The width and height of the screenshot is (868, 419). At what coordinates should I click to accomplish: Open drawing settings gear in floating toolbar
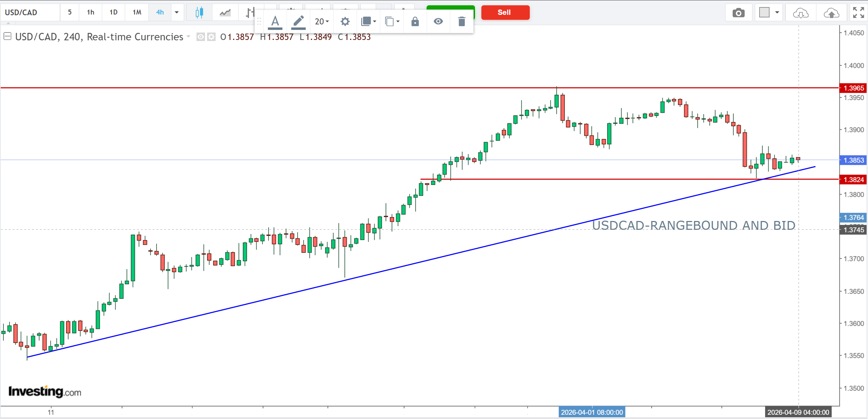(345, 22)
